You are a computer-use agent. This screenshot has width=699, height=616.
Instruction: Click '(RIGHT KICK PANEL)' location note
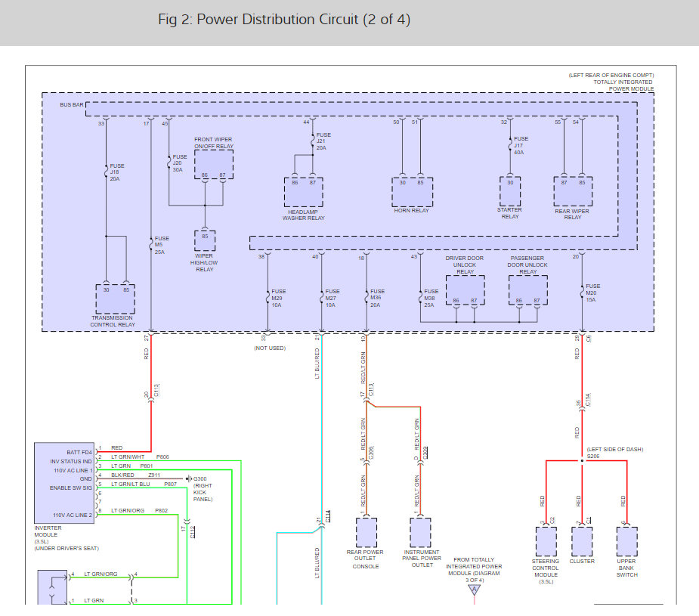point(203,493)
